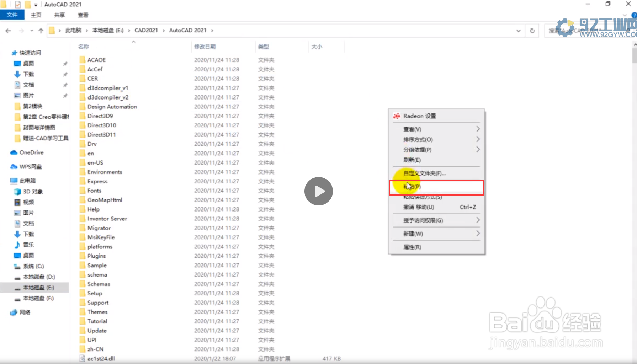
Task: Select the 本地磁盘 (F:) drive icon
Action: pos(17,299)
